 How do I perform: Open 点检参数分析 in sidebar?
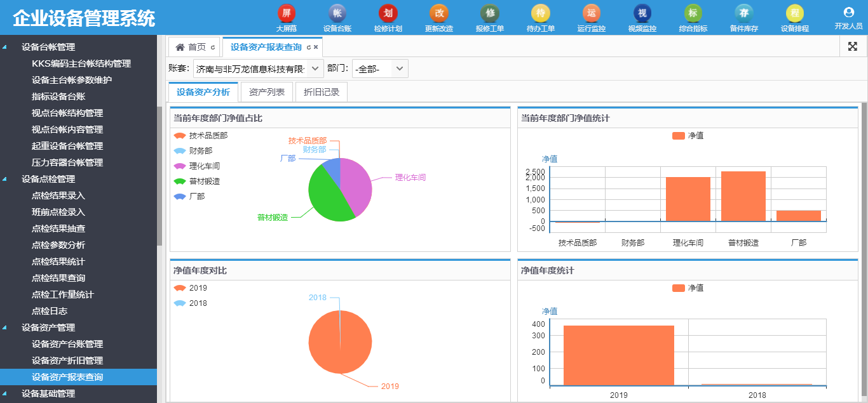58,245
